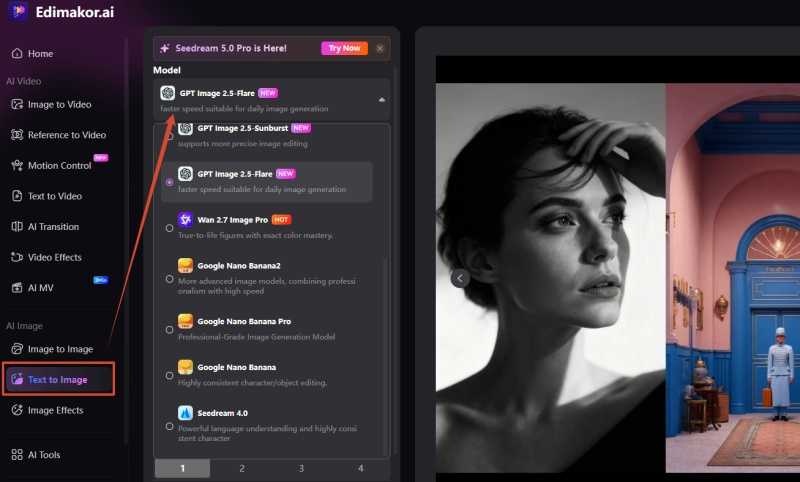Click the Text to Video icon

17,196
